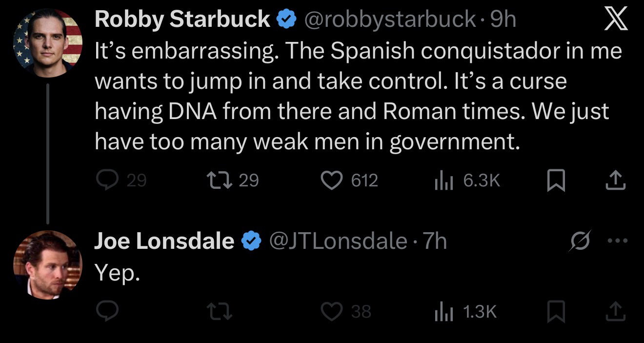Reply to Joe Lonsdale's tweet

106,311
